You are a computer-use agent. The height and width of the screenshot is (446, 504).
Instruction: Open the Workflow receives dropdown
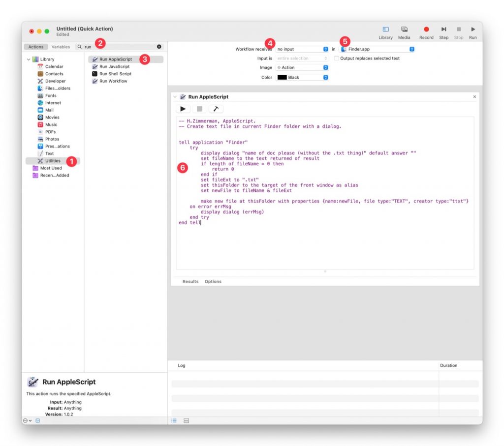point(302,49)
